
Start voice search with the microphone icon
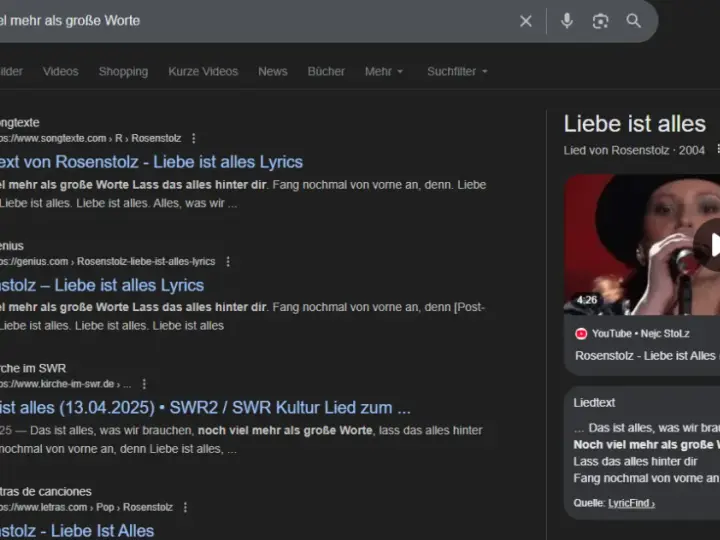pos(567,21)
